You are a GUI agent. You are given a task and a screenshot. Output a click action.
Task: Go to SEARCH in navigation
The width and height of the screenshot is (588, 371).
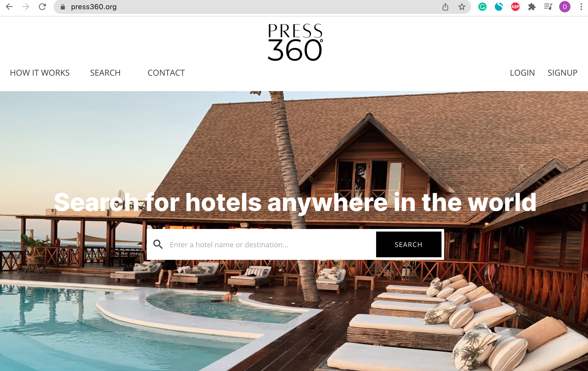(105, 73)
